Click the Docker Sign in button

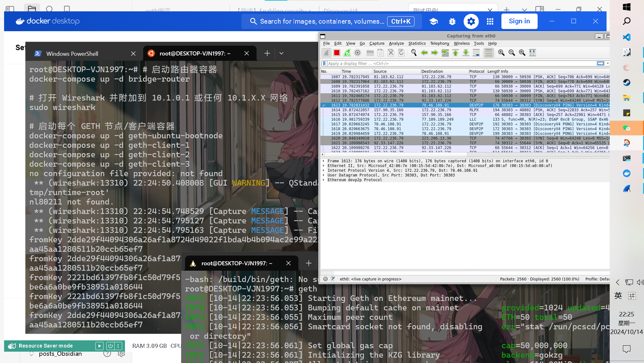[519, 21]
